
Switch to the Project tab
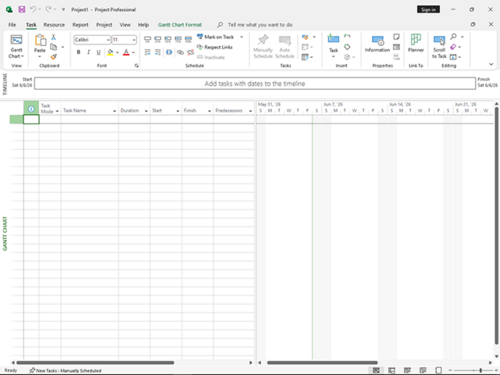pos(104,25)
